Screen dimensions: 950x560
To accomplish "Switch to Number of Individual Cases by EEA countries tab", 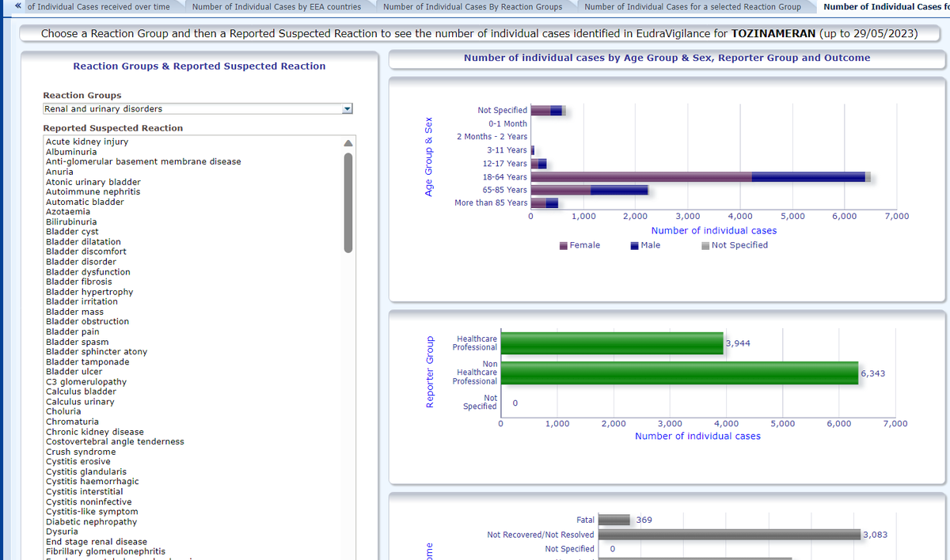I will pyautogui.click(x=276, y=7).
